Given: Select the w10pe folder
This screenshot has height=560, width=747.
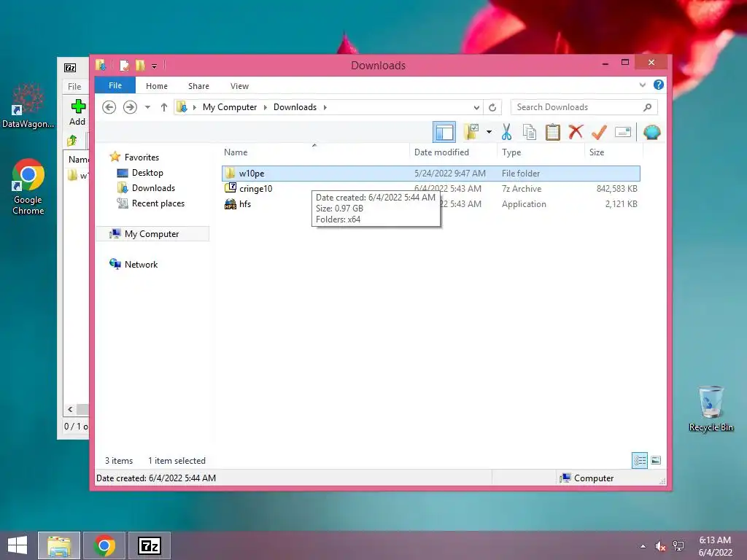Looking at the screenshot, I should pyautogui.click(x=430, y=174).
